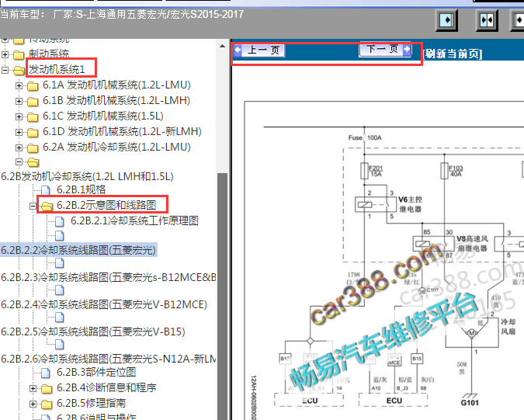Viewport: 524px width, 420px height.
Task: Click page icon above 6.2B.2.3冷却系统线路图
Action: [60, 263]
